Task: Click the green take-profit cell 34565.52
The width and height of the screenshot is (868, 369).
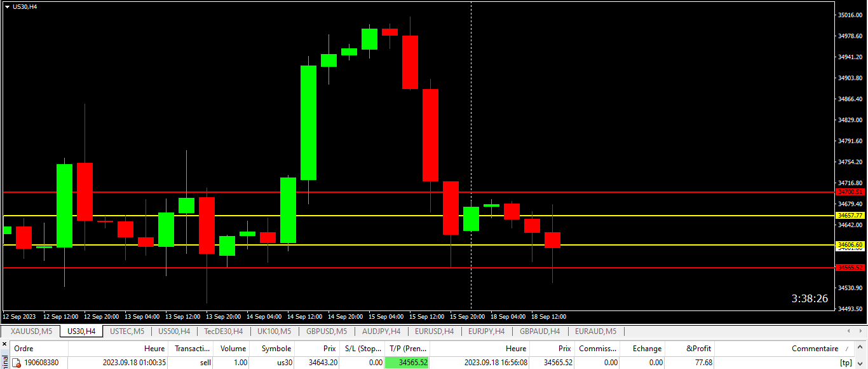Action: tap(407, 363)
